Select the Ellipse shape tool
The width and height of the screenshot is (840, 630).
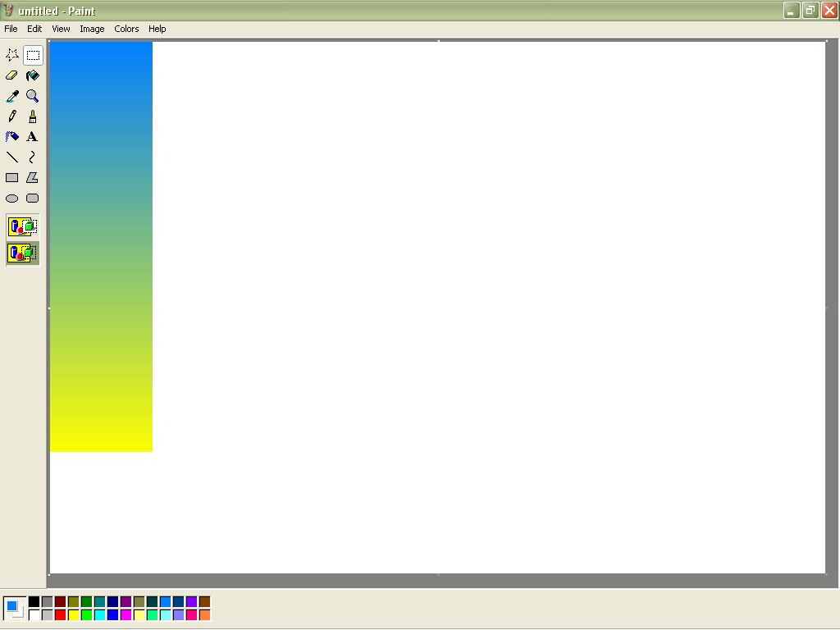tap(11, 199)
